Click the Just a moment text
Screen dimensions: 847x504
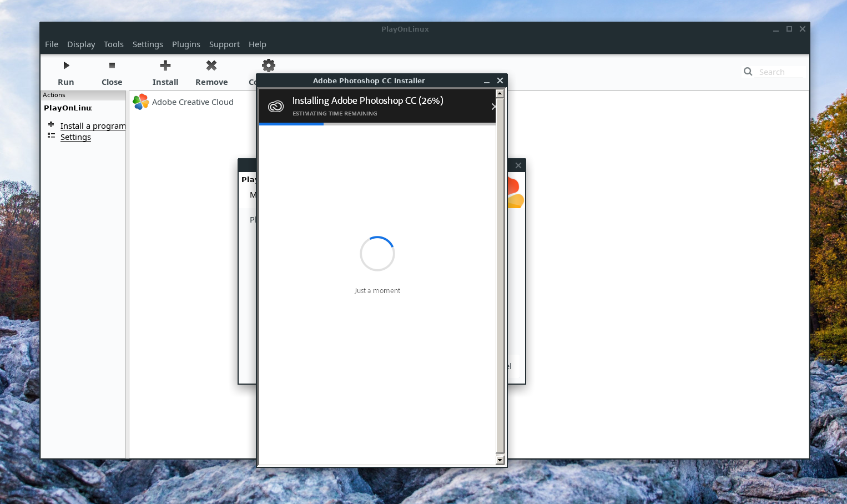pos(377,291)
